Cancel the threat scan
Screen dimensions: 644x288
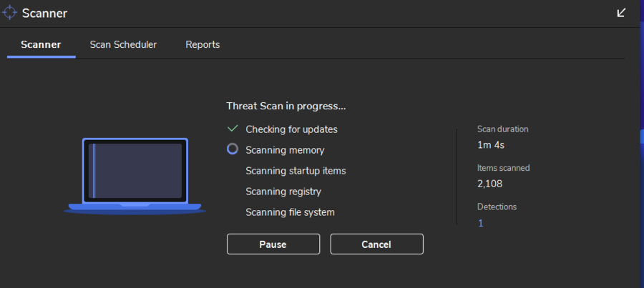coord(376,244)
